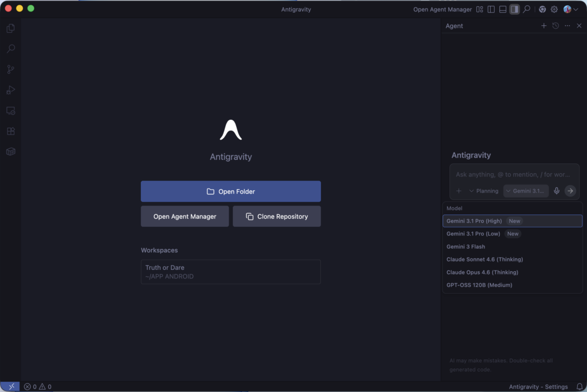
Task: Open the Explorer view in activity bar
Action: [x=10, y=28]
